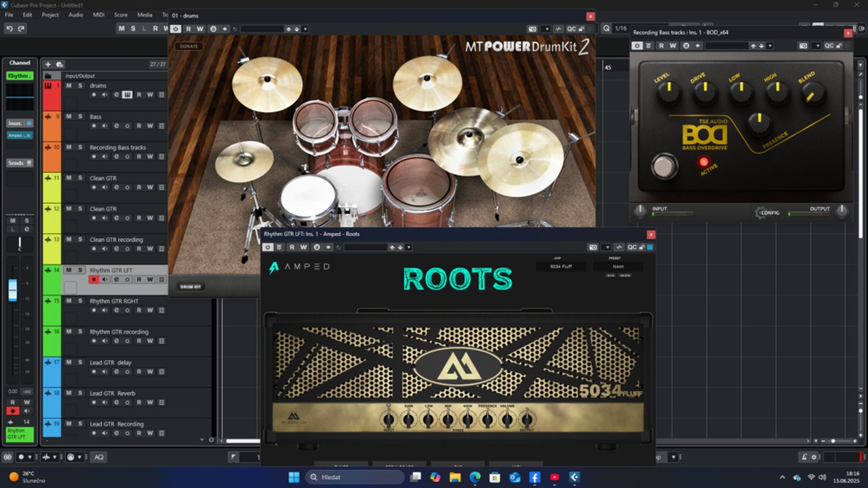This screenshot has height=488, width=868.
Task: Open the Inserts section in Channel inspector
Action: pyautogui.click(x=20, y=123)
